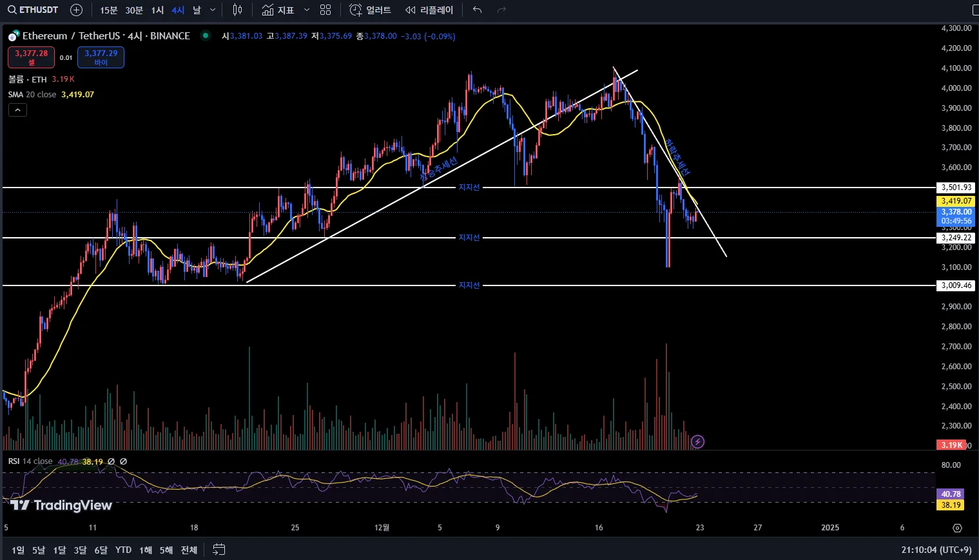Open chart settings gear on the time axis
Image resolution: width=979 pixels, height=560 pixels.
pos(957,528)
